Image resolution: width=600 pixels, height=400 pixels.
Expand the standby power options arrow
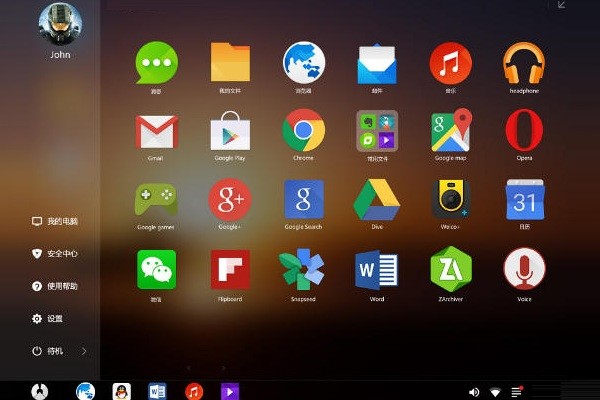pos(84,351)
